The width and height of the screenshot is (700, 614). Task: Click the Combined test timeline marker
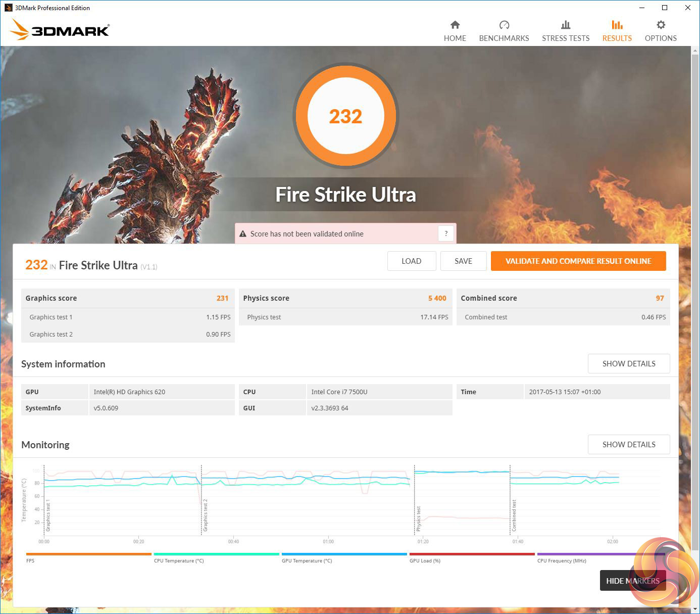click(x=514, y=515)
